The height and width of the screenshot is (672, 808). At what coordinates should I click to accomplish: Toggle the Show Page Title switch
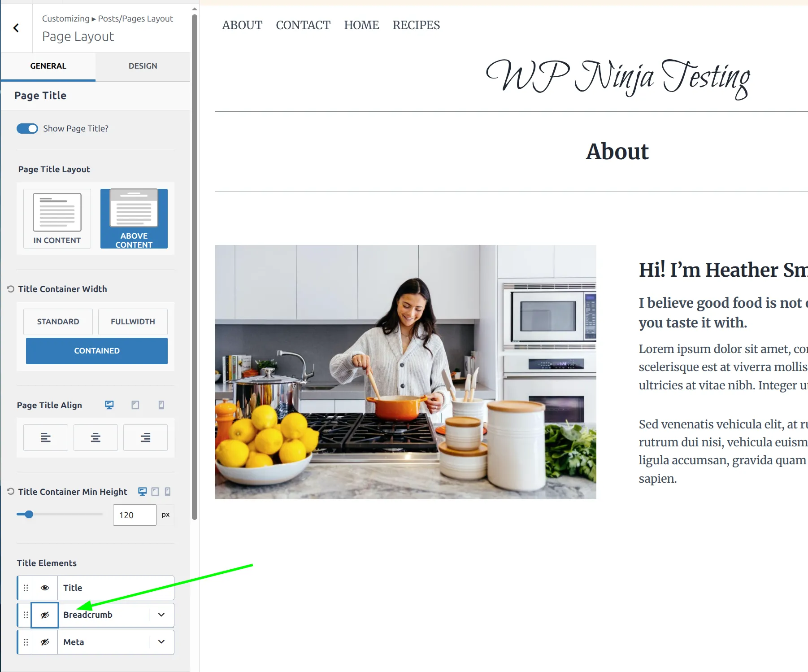[x=27, y=129]
